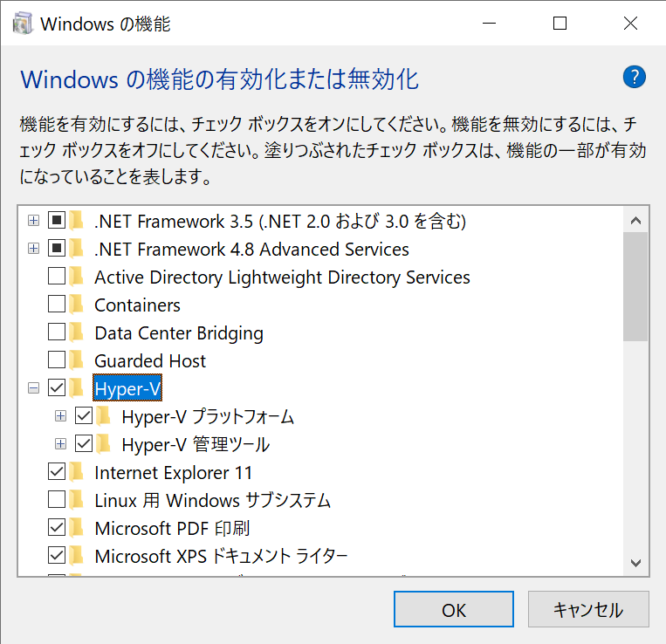Click folder icon beside Microsoft PDF 印刷
The height and width of the screenshot is (644, 666).
click(x=77, y=528)
